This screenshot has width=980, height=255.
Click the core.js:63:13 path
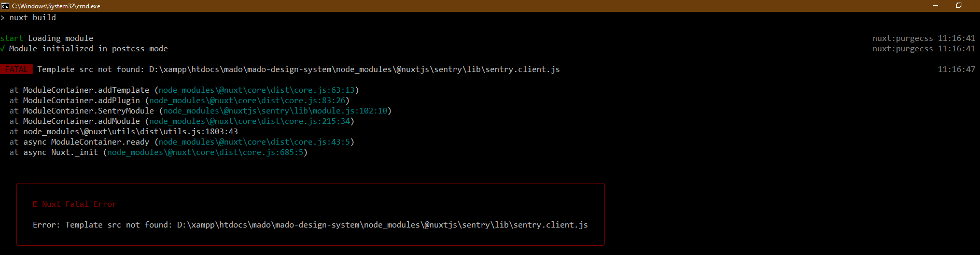pos(257,90)
